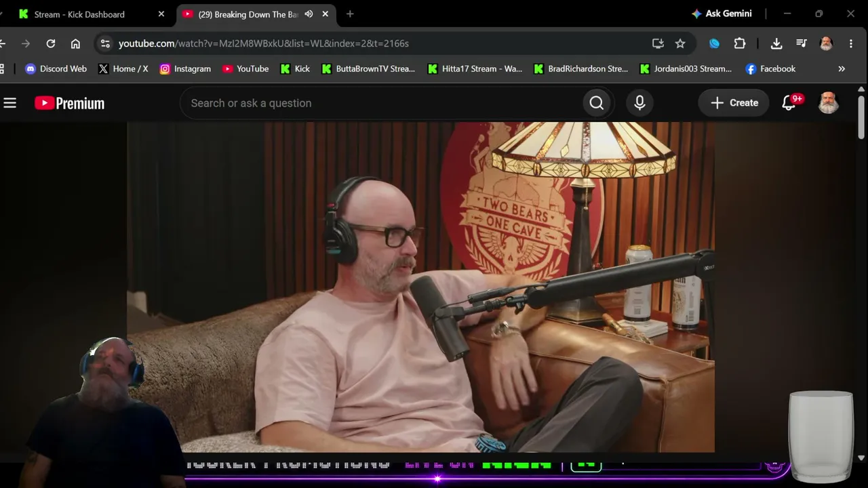Mute the YouTube tab's audio speaker icon
This screenshot has width=868, height=488.
click(x=309, y=14)
